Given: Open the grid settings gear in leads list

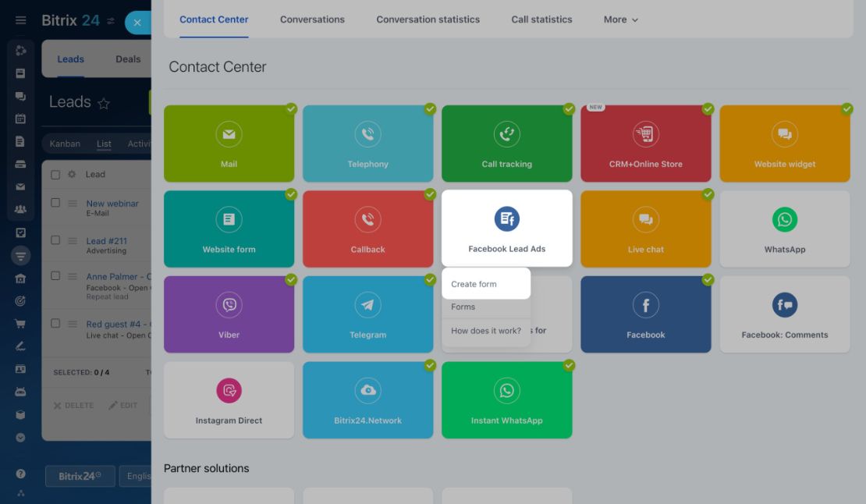Looking at the screenshot, I should click(x=72, y=175).
